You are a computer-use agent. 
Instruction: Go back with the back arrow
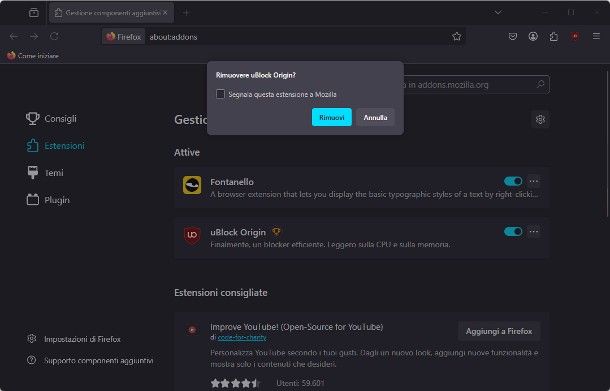pos(14,37)
